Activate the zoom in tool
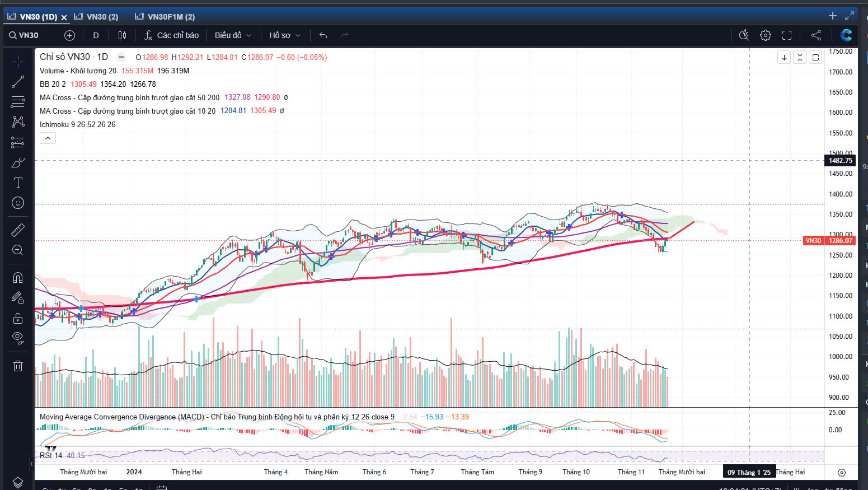This screenshot has width=868, height=490. tap(18, 250)
